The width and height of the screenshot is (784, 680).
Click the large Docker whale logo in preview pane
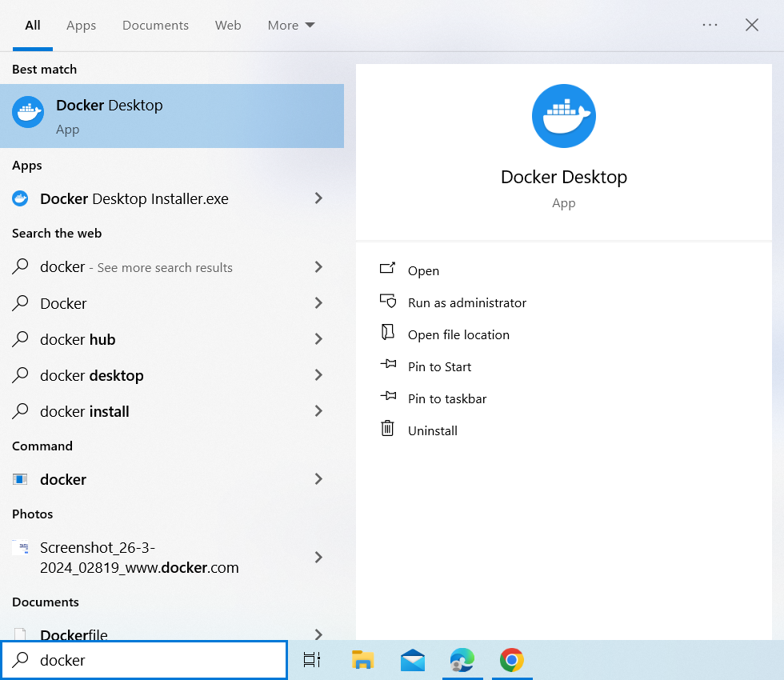click(x=563, y=116)
